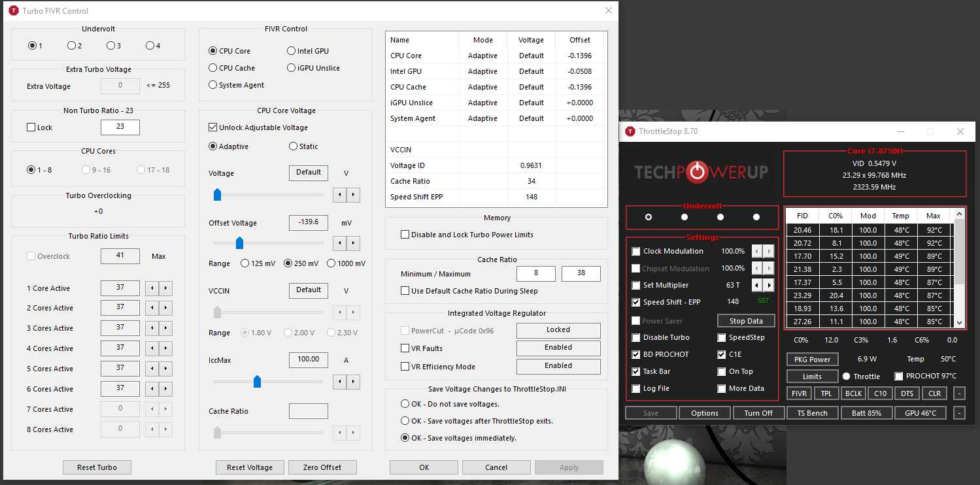
Task: Open the TPL window
Action: click(826, 393)
